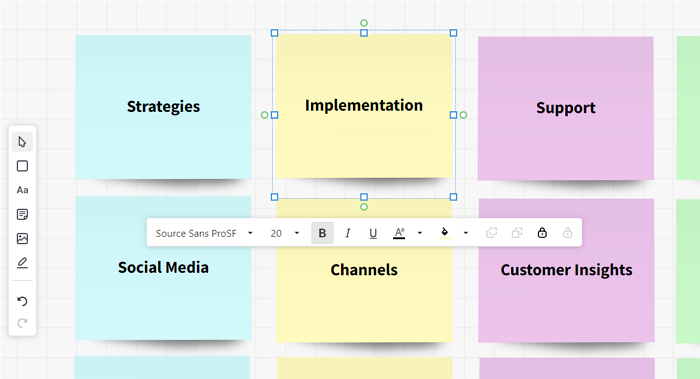Open the insert image tool
700x379 pixels.
click(22, 238)
